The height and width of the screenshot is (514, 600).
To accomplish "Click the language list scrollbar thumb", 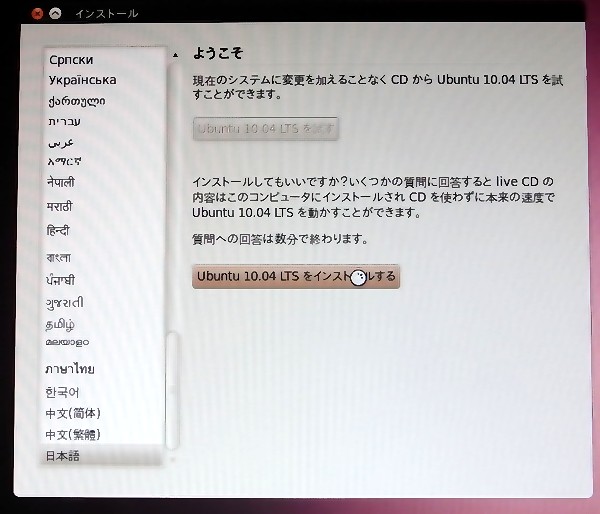I will (x=173, y=390).
